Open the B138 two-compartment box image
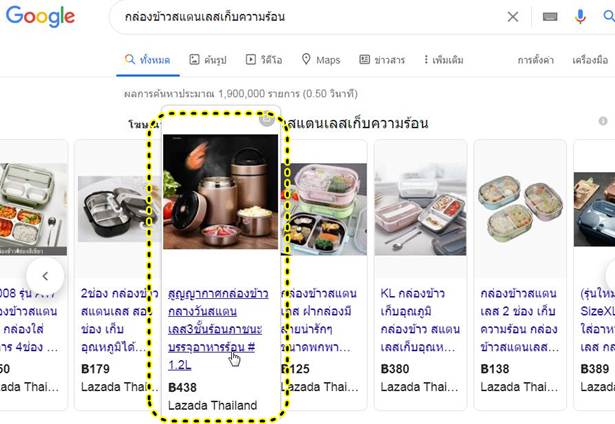 point(520,209)
